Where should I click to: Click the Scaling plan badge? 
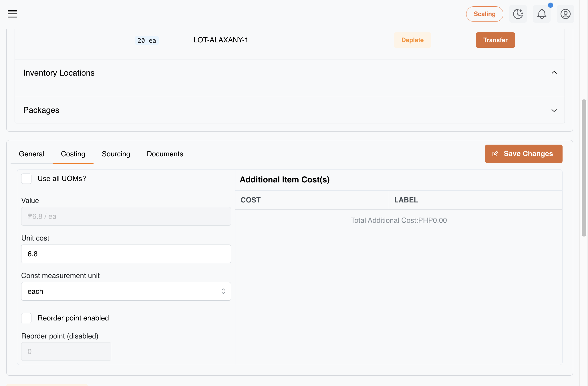484,14
